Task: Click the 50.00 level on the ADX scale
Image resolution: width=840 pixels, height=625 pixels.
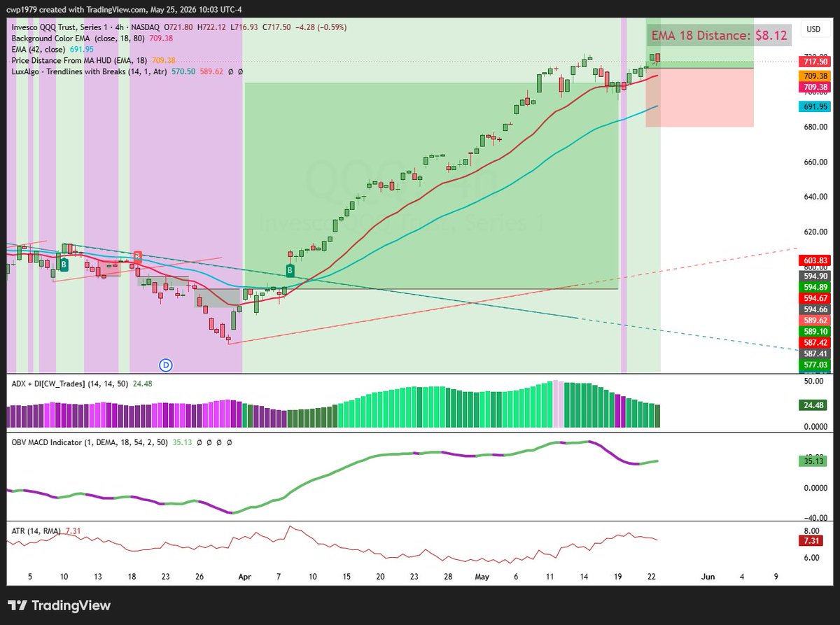Action: tap(814, 381)
